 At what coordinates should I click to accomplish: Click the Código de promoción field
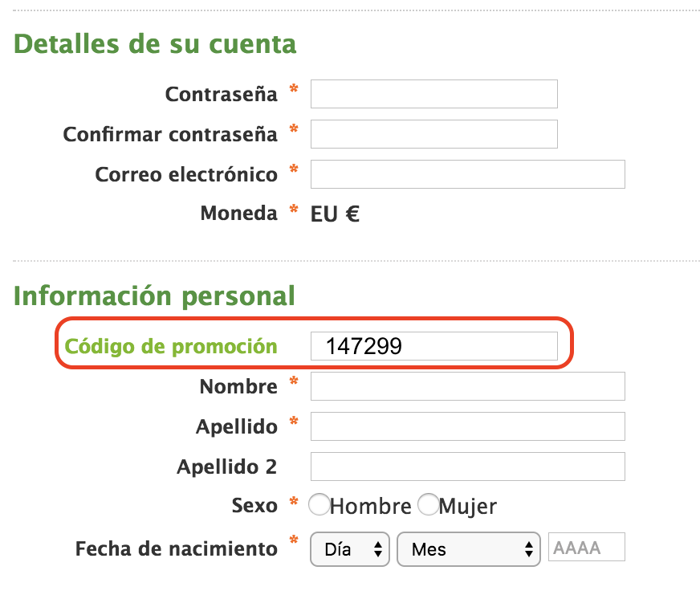pos(434,346)
